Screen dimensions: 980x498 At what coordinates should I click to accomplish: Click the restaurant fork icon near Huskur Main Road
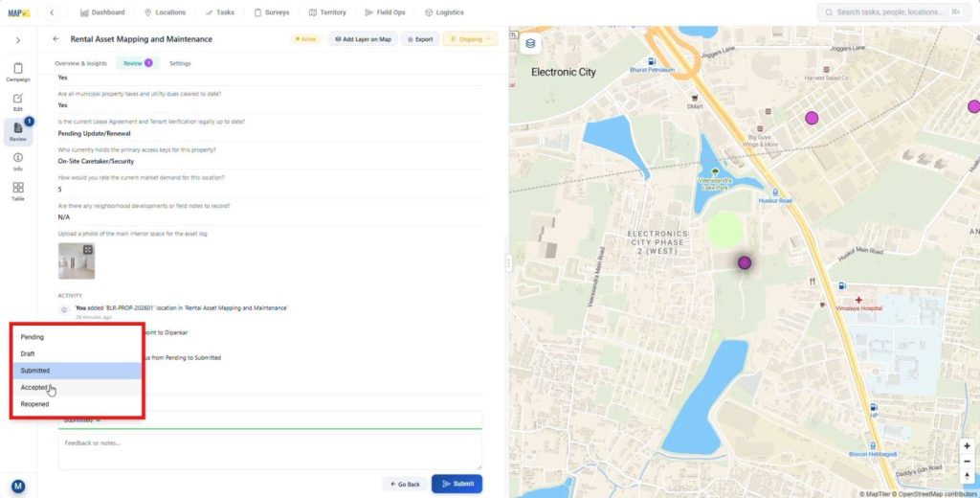click(812, 282)
